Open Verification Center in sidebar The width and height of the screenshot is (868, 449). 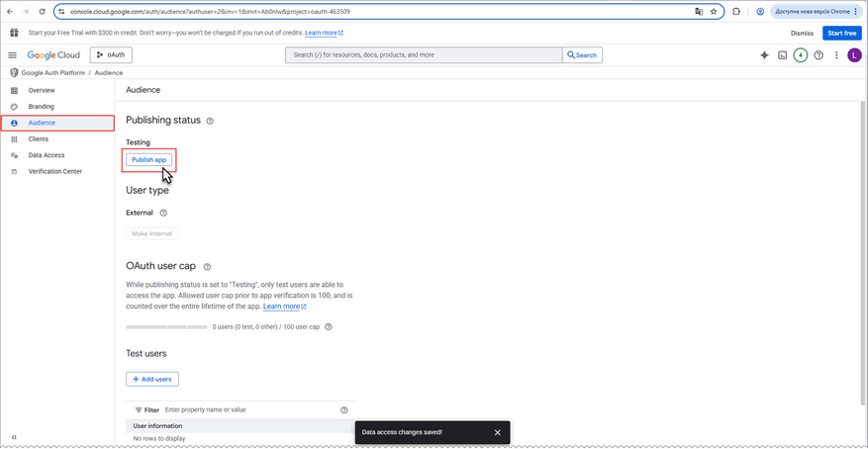click(x=57, y=172)
